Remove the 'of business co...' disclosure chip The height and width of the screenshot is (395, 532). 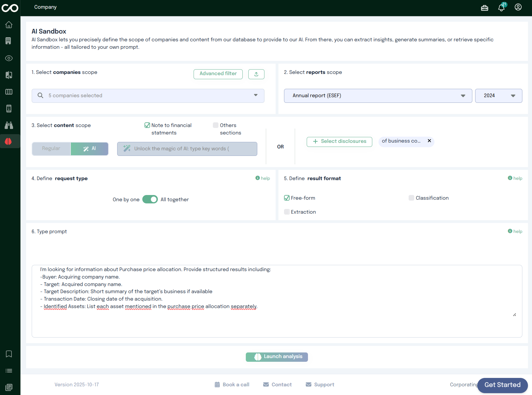[429, 141]
